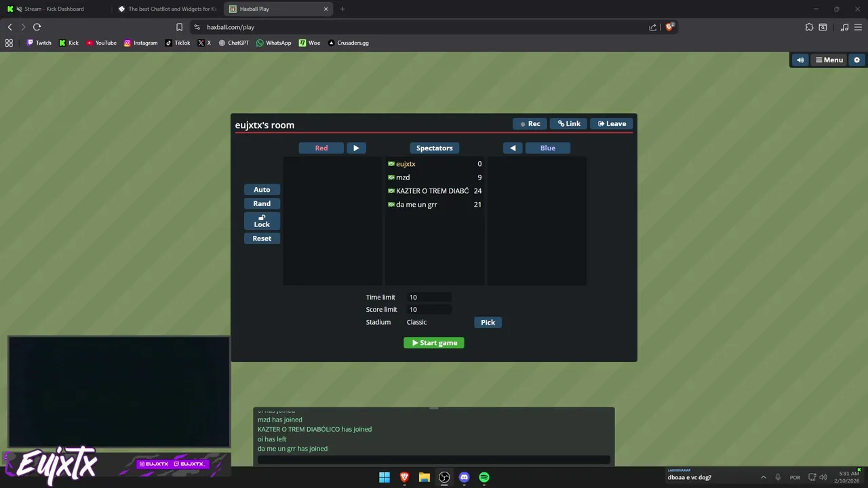
Task: Go back using the browser back arrow
Action: 10,27
